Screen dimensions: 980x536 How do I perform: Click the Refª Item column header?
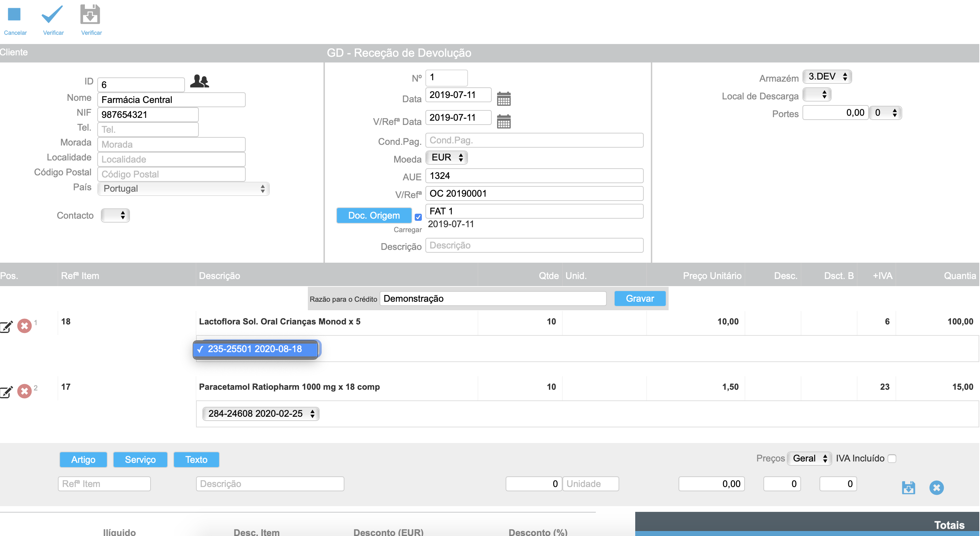(80, 276)
